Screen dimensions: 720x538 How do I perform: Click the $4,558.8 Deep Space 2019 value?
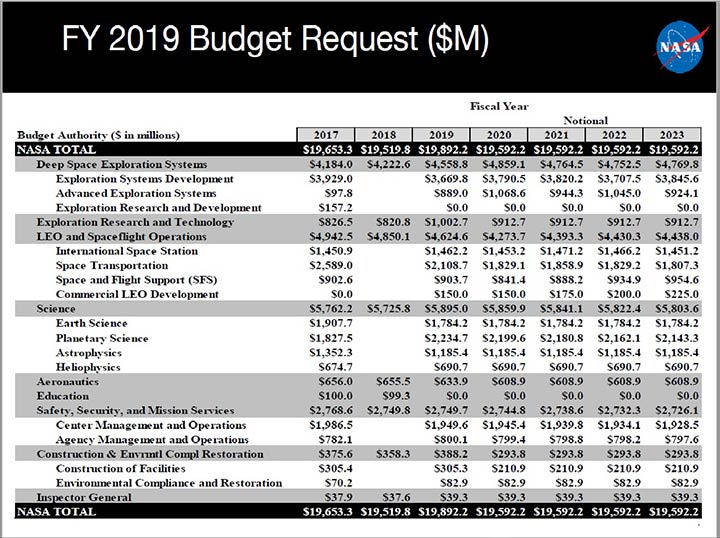(x=446, y=164)
